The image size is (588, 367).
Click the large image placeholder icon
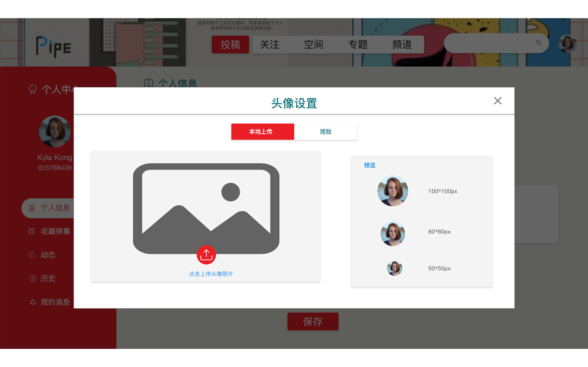pos(206,209)
